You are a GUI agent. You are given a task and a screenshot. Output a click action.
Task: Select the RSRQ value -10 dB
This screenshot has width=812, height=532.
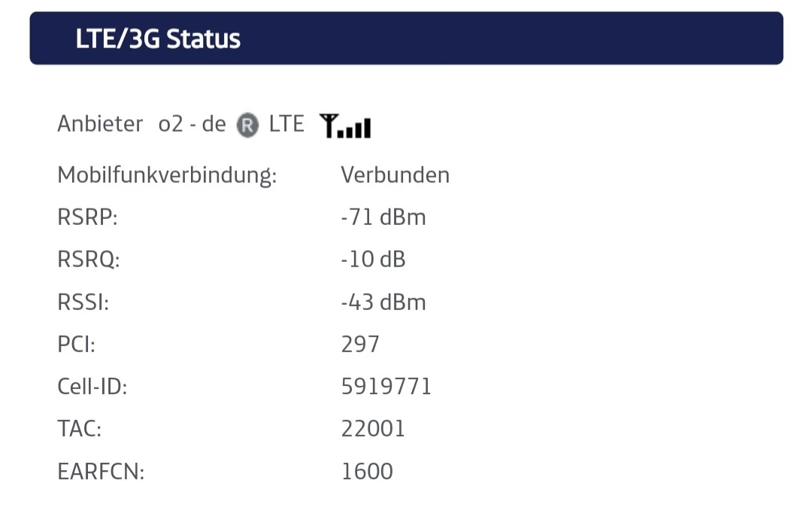(x=373, y=260)
